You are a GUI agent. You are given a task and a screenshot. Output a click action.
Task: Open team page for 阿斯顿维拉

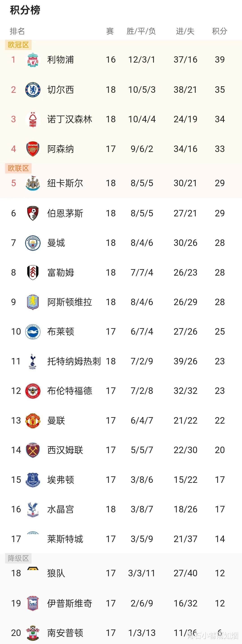pos(70,302)
